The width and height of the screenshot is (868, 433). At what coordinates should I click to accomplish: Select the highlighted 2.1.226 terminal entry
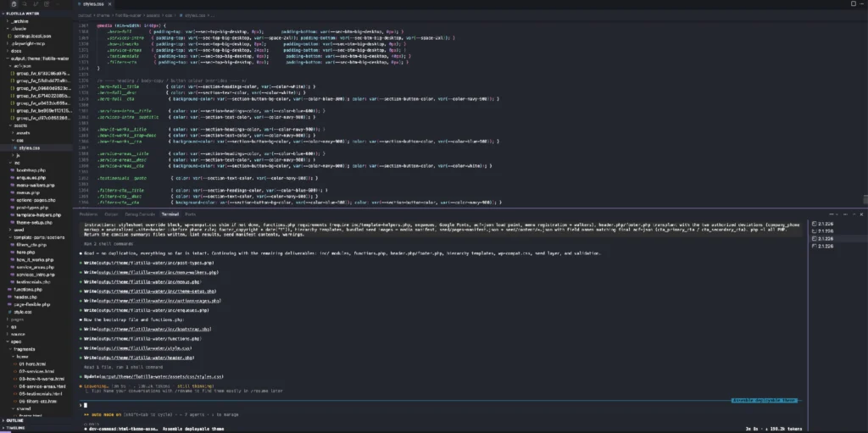(838, 239)
